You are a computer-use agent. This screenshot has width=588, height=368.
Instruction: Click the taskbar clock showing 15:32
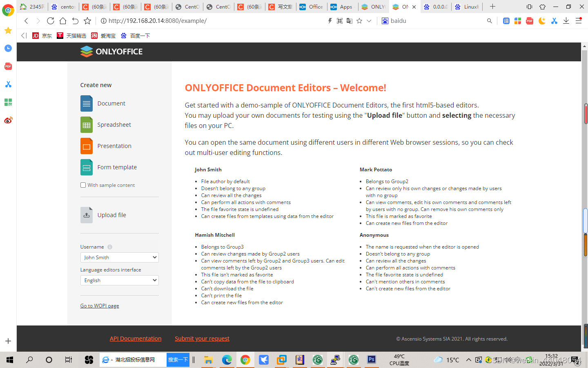551,360
